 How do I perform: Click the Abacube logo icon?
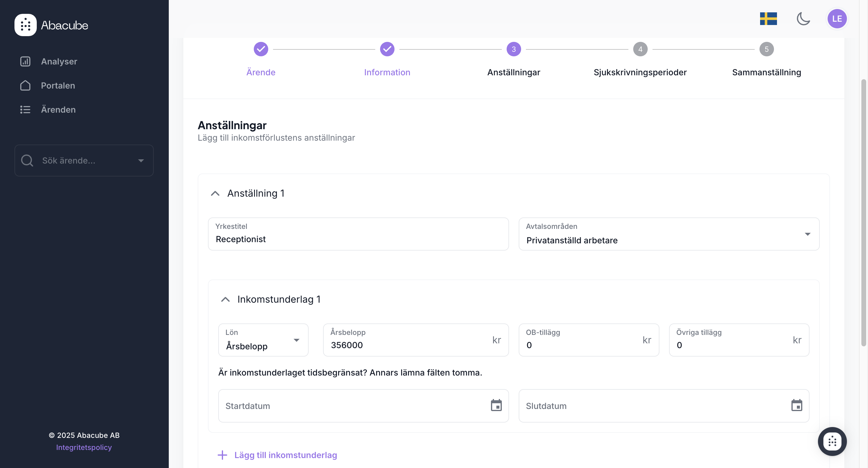coord(25,25)
